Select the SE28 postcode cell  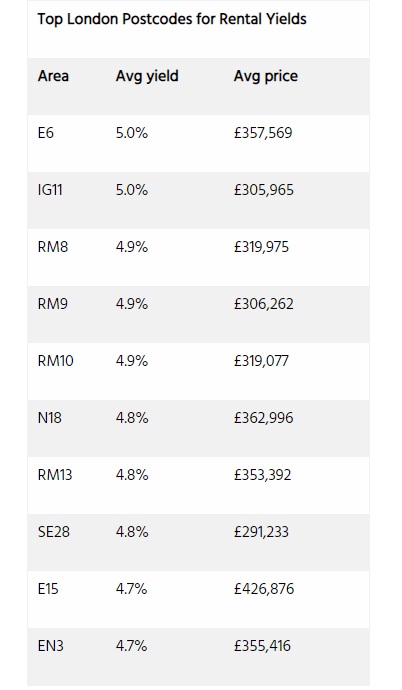point(54,532)
